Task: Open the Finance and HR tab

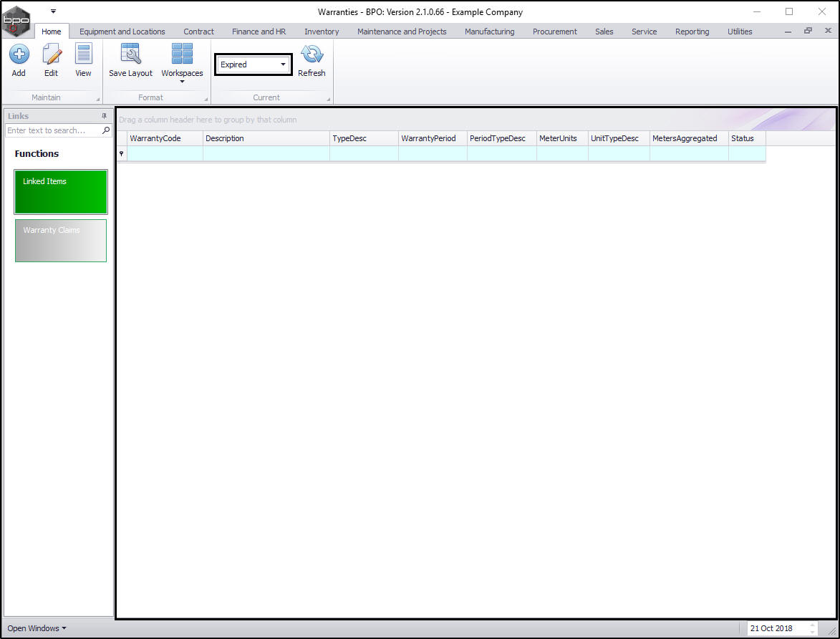Action: tap(259, 32)
